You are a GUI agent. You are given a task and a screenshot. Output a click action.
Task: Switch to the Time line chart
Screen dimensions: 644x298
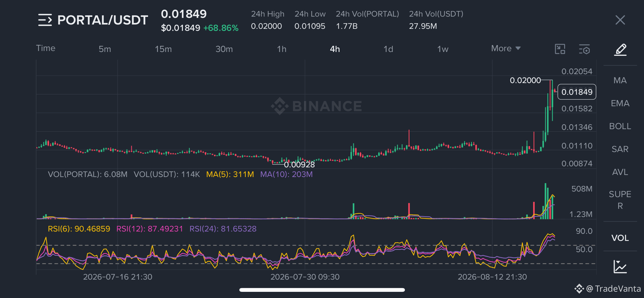46,48
